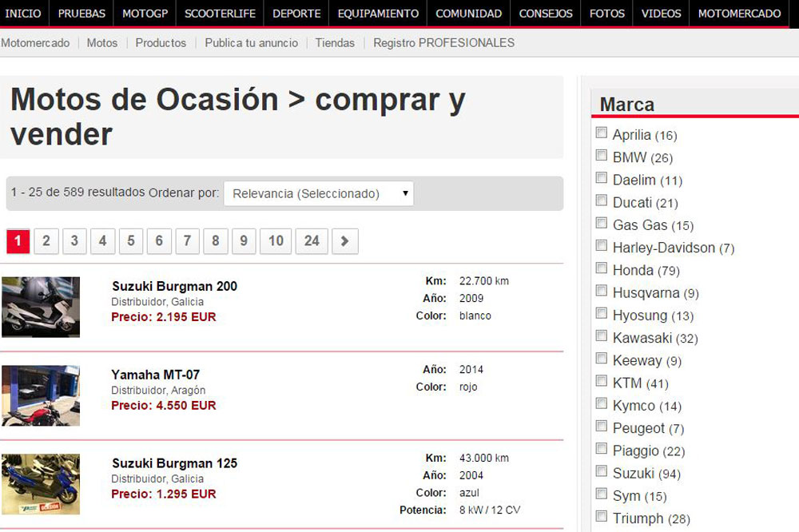The width and height of the screenshot is (799, 532).
Task: Go to results page 7
Action: coord(188,241)
